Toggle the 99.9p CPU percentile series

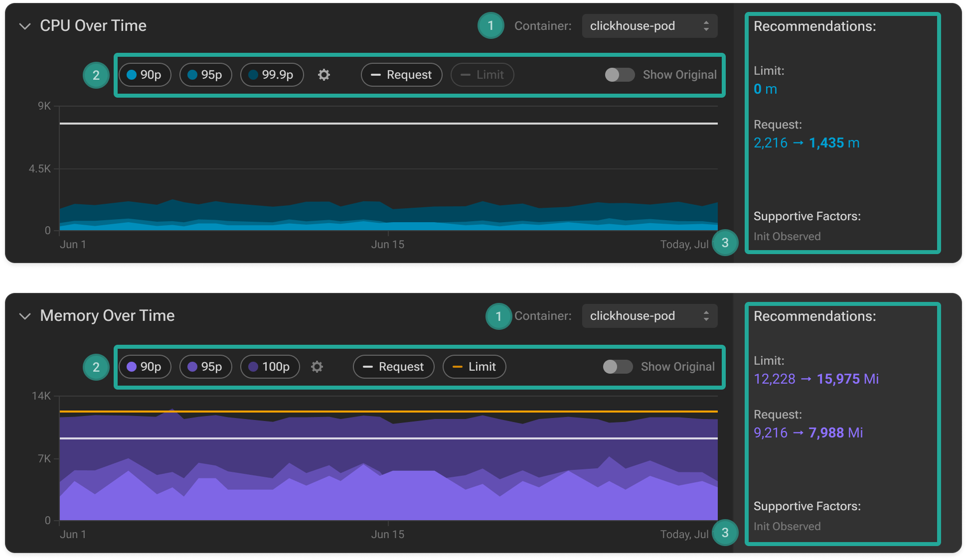pos(272,75)
